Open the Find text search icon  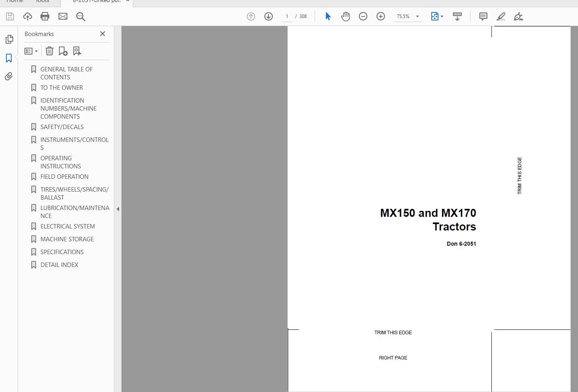pyautogui.click(x=81, y=16)
